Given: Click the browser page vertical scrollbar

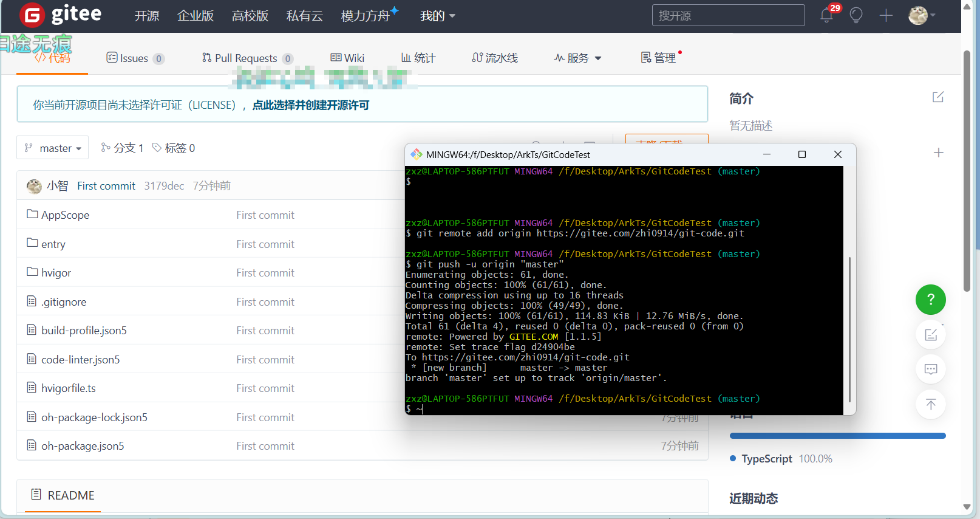Looking at the screenshot, I should tap(967, 170).
